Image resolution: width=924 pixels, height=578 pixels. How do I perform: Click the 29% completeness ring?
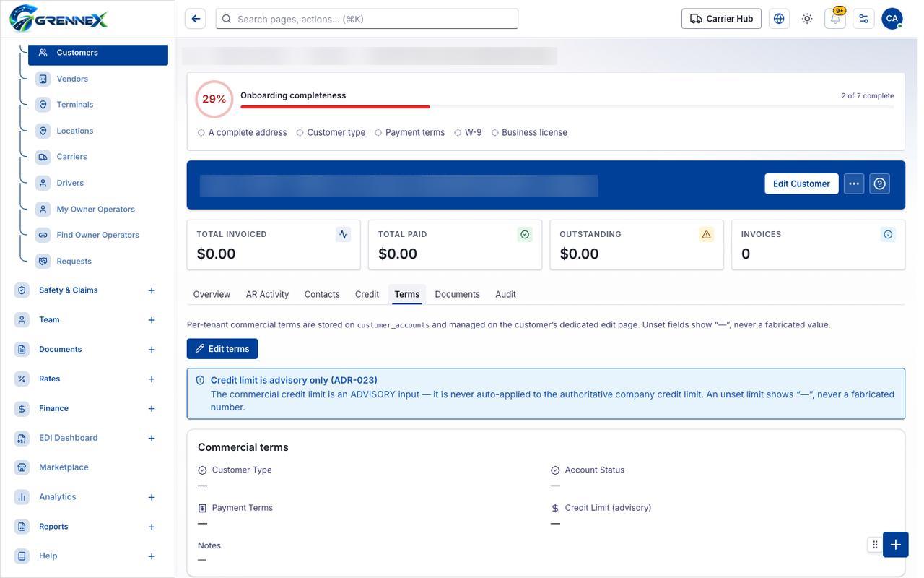click(x=214, y=99)
